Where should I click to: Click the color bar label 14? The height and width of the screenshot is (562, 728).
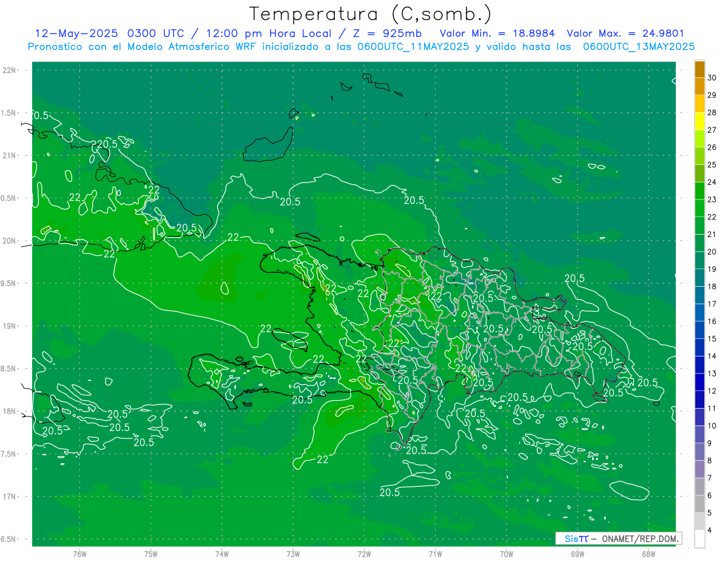click(712, 356)
